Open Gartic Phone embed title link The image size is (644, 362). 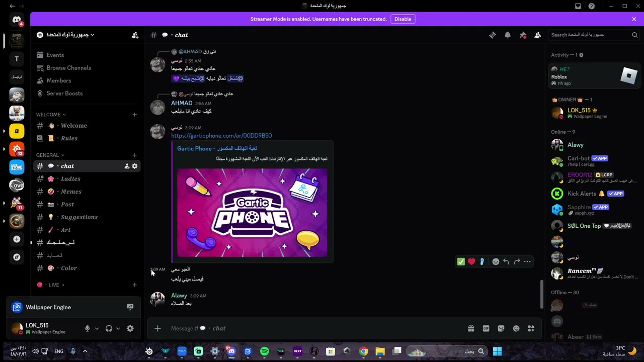pos(217,148)
